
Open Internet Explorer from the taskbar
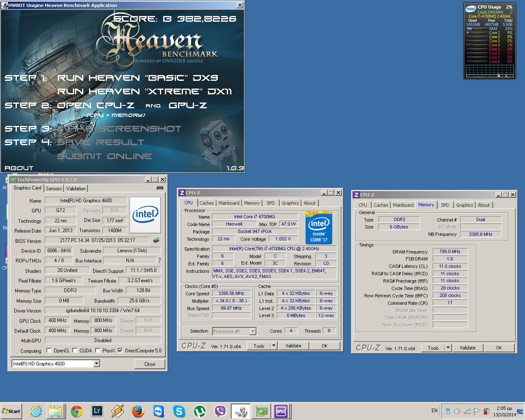(x=36, y=411)
